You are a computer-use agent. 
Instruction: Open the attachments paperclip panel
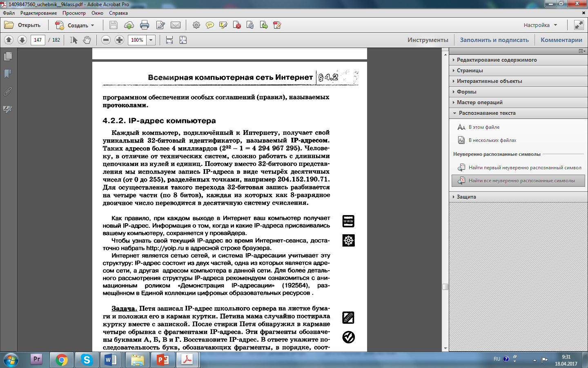(8, 92)
